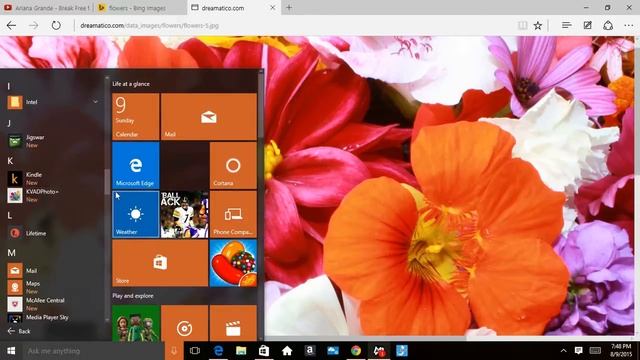640x360 pixels.
Task: Expand the Intel folder chevron
Action: [x=95, y=102]
